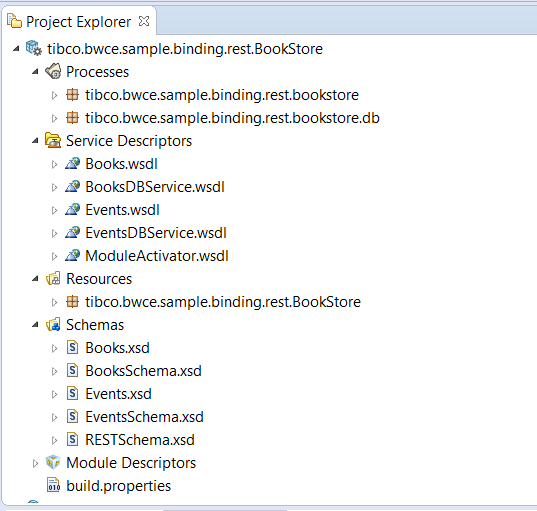Collapse the Processes folder

click(x=35, y=72)
